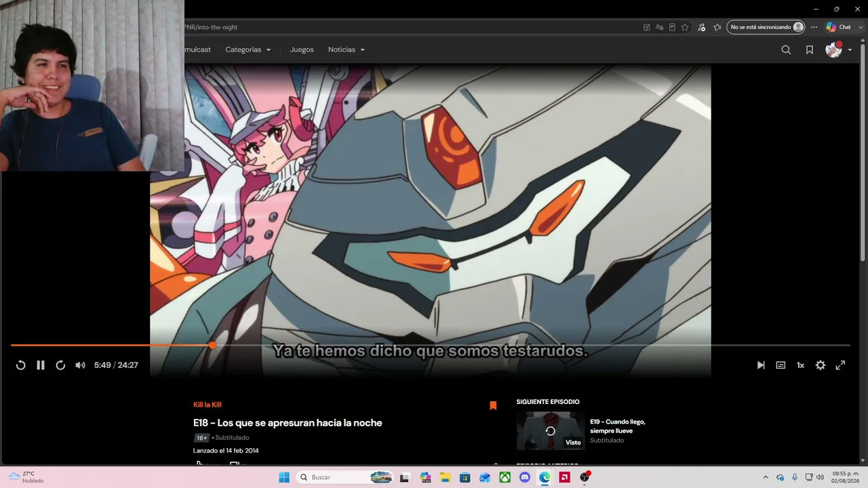Open Outlook from the taskbar
868x488 pixels.
484,477
